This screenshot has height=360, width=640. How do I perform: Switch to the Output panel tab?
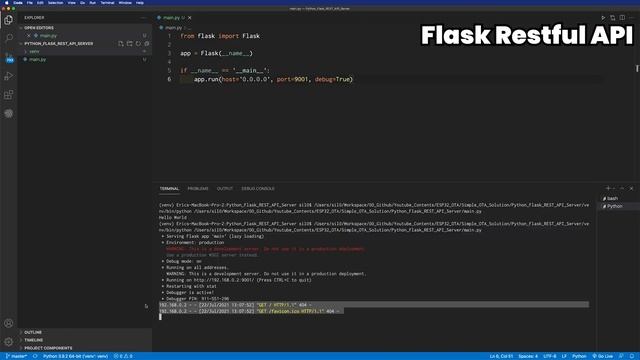225,189
